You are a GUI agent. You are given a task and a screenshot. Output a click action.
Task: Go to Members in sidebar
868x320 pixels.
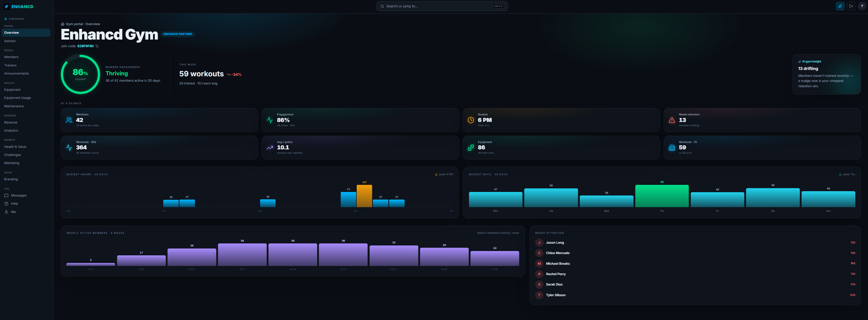point(26,57)
